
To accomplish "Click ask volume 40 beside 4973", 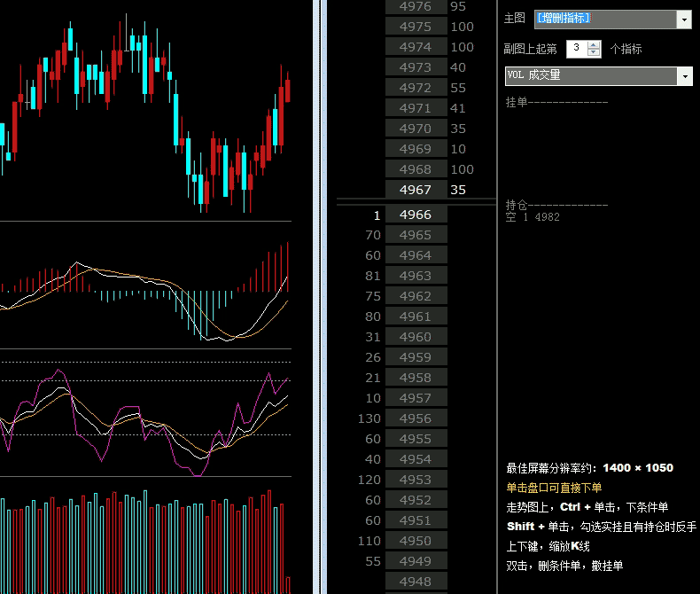I will pyautogui.click(x=458, y=67).
